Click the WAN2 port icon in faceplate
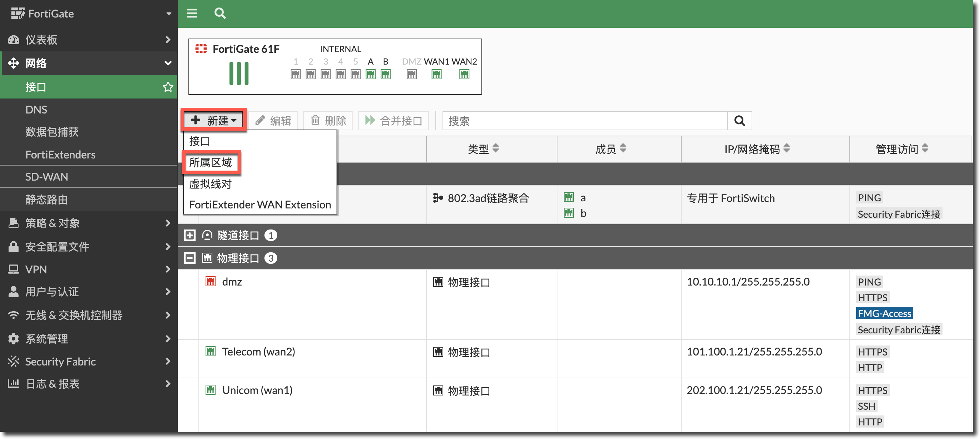 (464, 75)
